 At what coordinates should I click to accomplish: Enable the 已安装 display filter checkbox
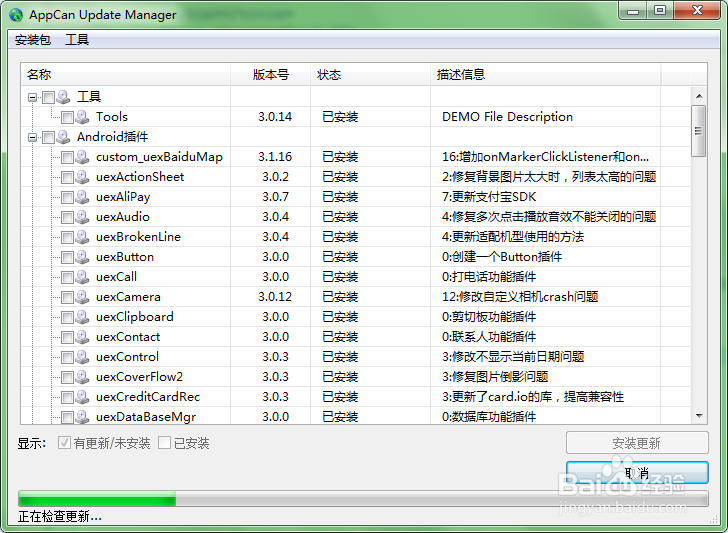pyautogui.click(x=164, y=443)
